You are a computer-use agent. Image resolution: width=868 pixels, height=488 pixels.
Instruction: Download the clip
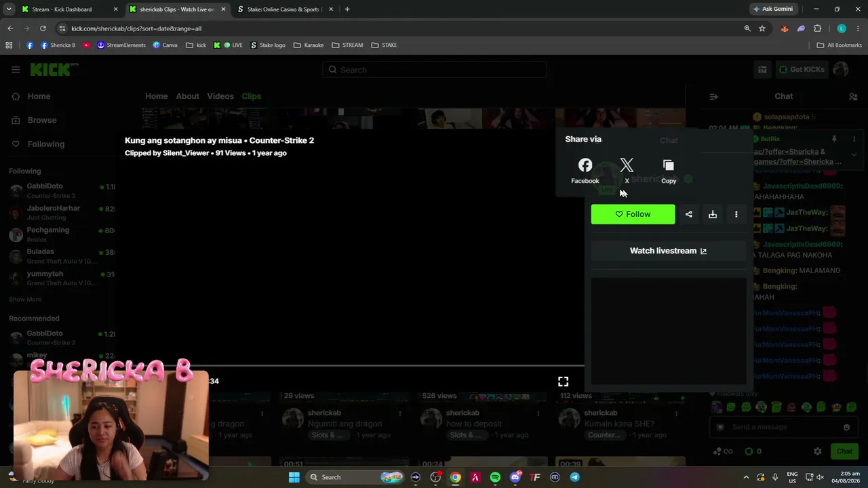[x=713, y=214]
